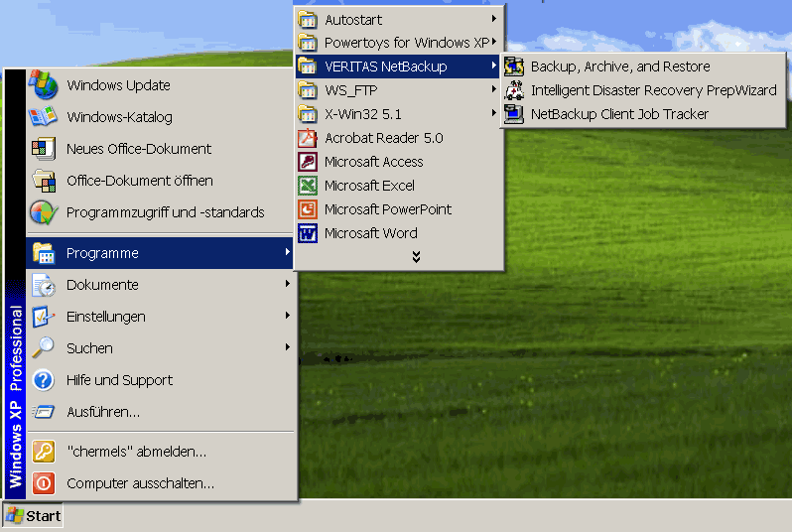Click the Windows-Katalog icon
The height and width of the screenshot is (532, 792).
click(43, 116)
